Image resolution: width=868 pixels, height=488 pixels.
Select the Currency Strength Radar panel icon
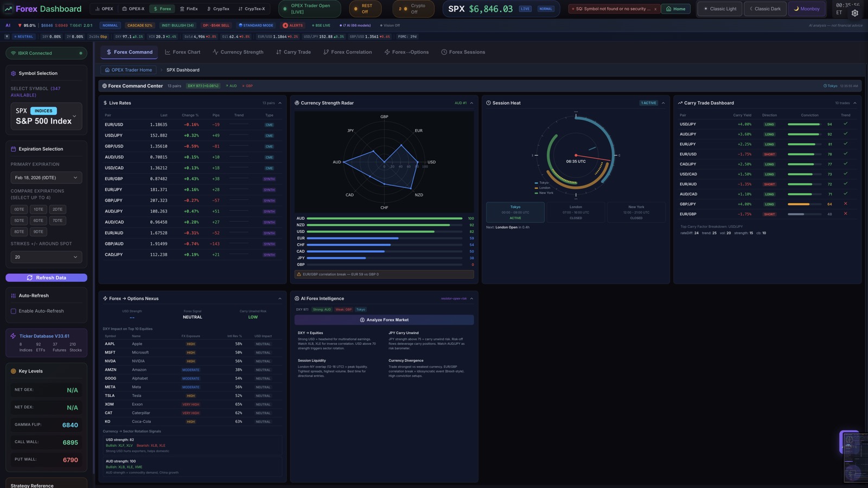tap(296, 102)
